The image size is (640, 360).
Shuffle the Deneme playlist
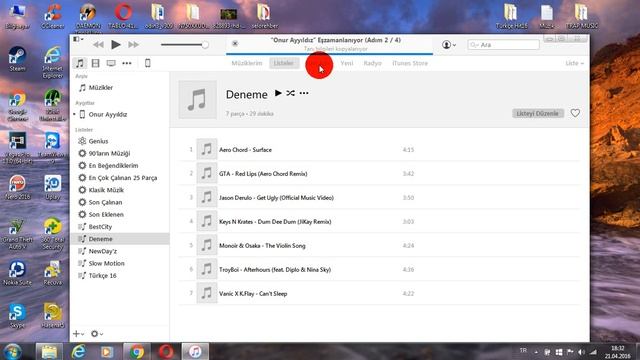click(x=290, y=93)
